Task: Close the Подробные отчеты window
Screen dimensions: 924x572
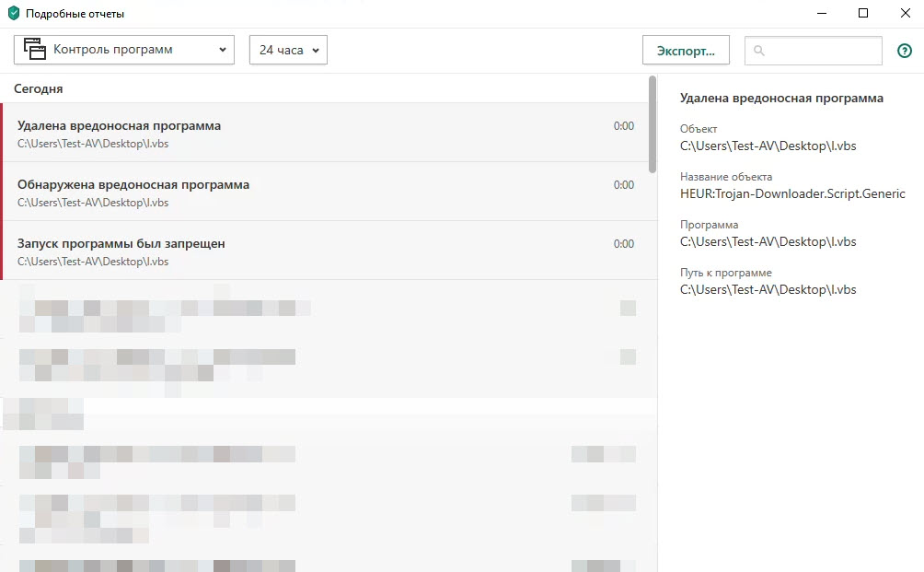Action: click(x=904, y=14)
